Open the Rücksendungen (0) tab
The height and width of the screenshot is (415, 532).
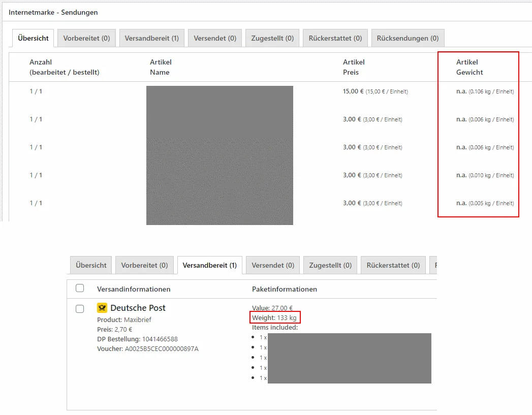pos(408,38)
